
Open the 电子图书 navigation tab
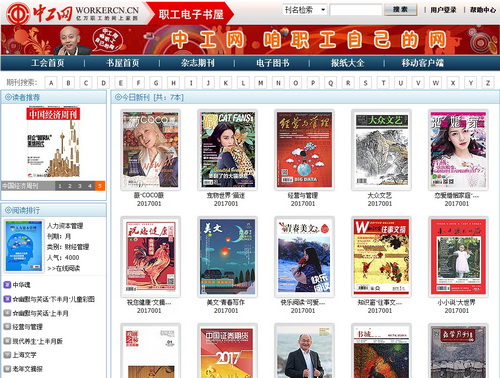pyautogui.click(x=273, y=63)
